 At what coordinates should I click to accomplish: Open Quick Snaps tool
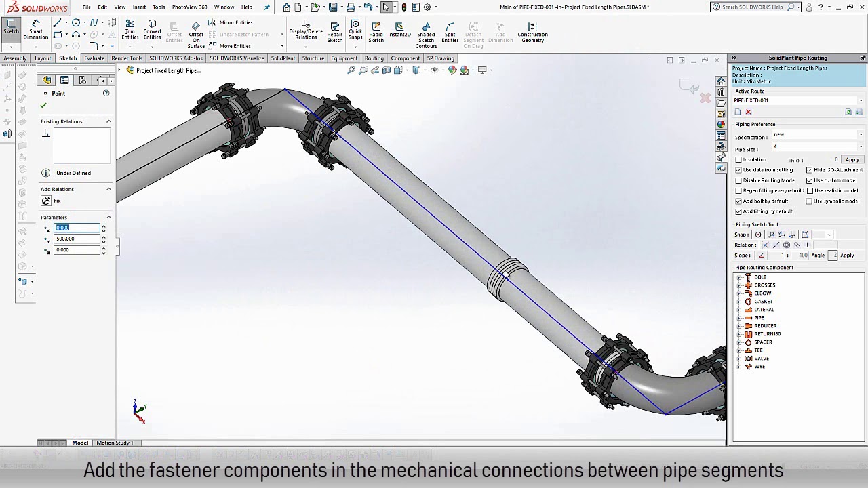(355, 30)
